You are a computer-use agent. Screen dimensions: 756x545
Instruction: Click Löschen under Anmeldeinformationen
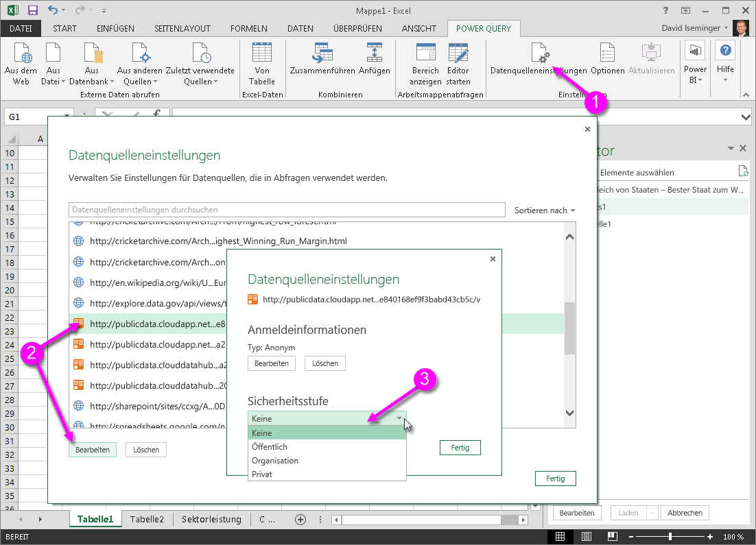click(325, 363)
